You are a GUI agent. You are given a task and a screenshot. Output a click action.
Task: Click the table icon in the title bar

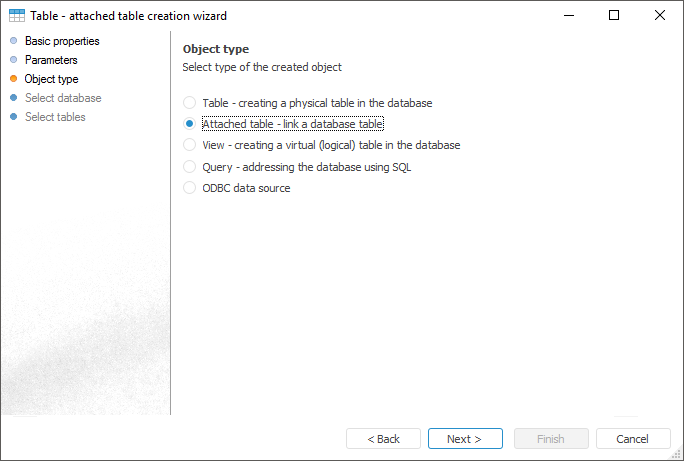tap(17, 16)
